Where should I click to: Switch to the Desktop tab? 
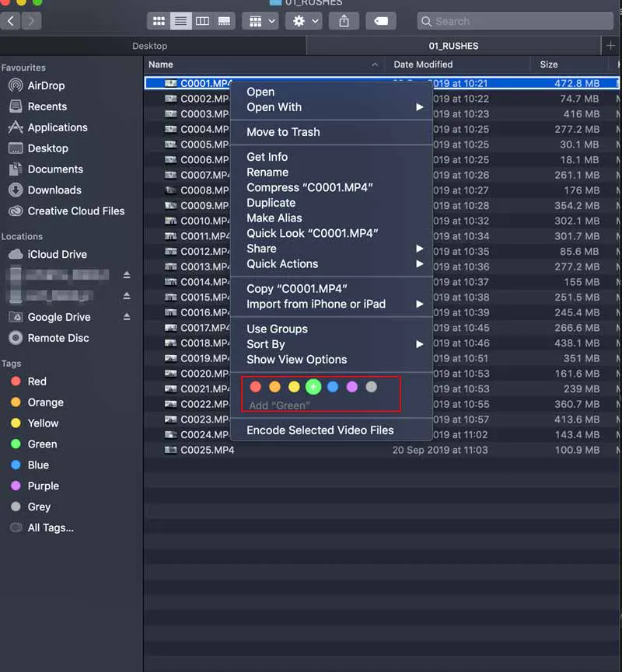(149, 46)
